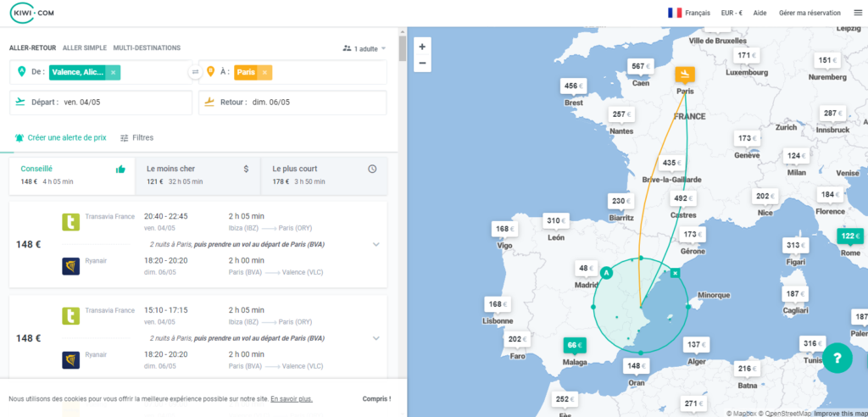
Task: Open the EUR - € currency selector
Action: (732, 13)
